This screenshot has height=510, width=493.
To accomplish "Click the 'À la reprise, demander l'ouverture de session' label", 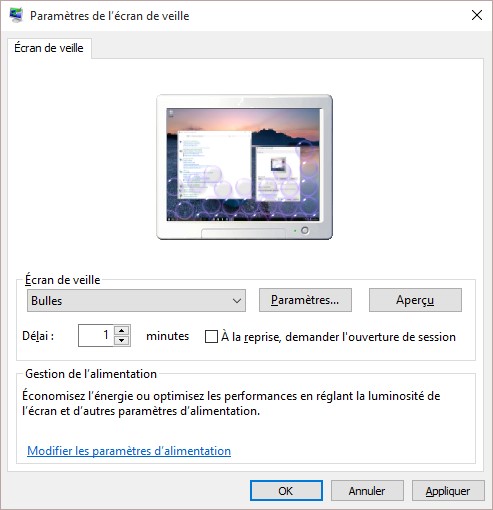I will (x=338, y=337).
